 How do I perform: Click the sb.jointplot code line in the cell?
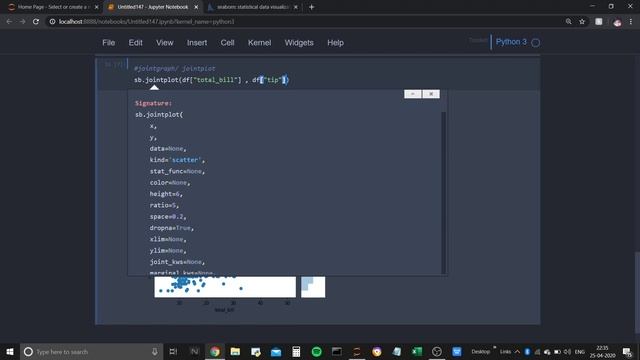[x=211, y=80]
